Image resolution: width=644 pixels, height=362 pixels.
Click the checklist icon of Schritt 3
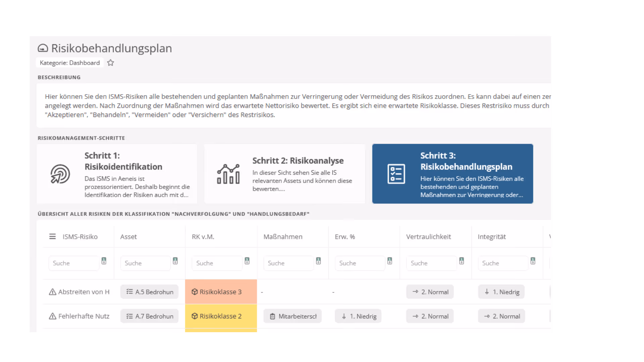[x=396, y=174]
